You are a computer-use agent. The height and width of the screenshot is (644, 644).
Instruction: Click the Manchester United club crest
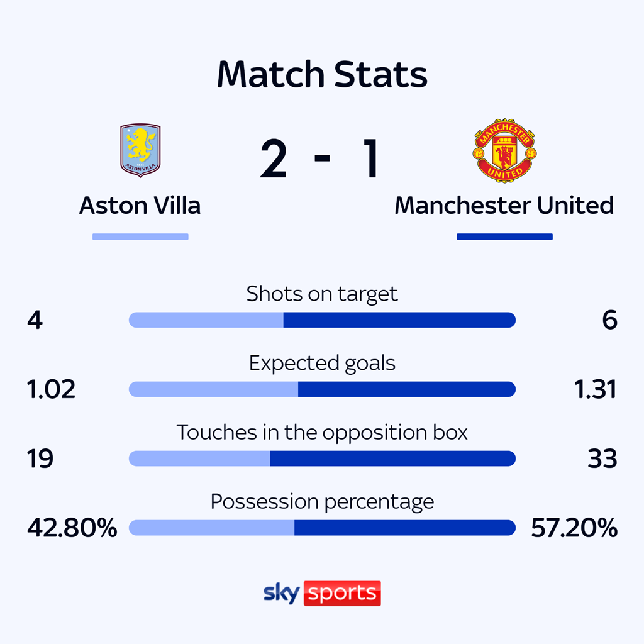[504, 150]
